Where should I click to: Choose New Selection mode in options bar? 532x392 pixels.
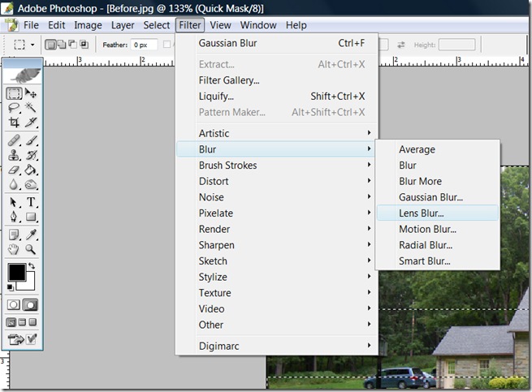pyautogui.click(x=50, y=45)
